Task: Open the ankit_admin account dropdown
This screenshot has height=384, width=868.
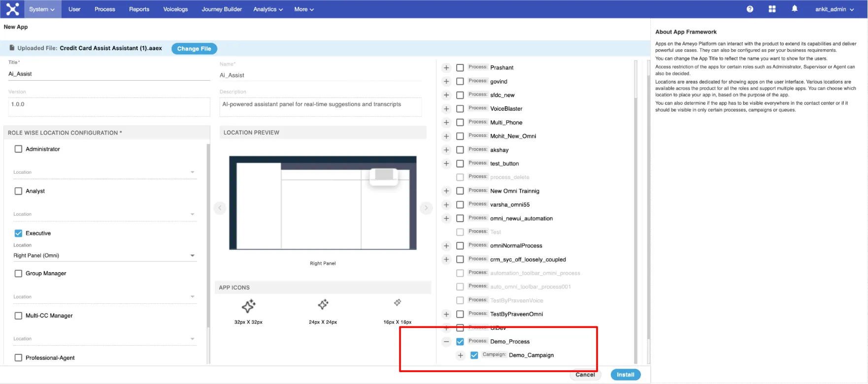Action: (x=835, y=9)
